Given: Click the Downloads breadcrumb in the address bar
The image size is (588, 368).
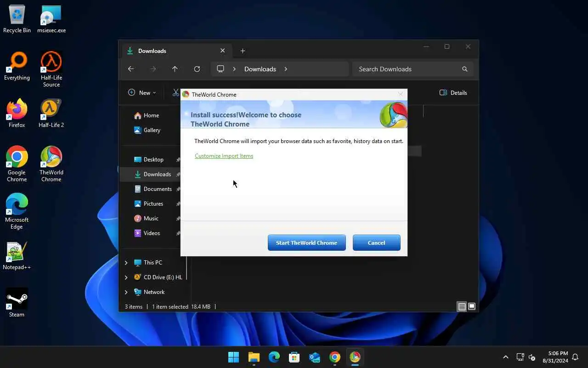Looking at the screenshot, I should point(260,69).
